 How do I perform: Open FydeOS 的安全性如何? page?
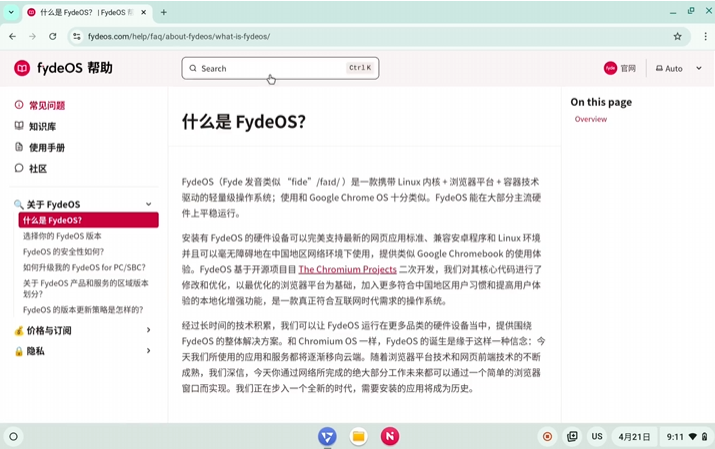coord(63,252)
